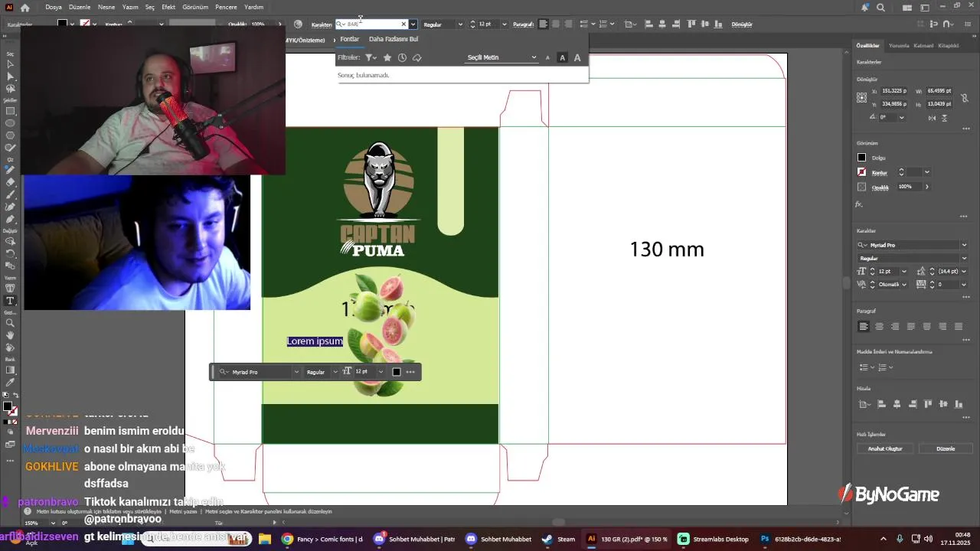The height and width of the screenshot is (551, 980).
Task: Open the Home screen icon
Action: coord(24,7)
